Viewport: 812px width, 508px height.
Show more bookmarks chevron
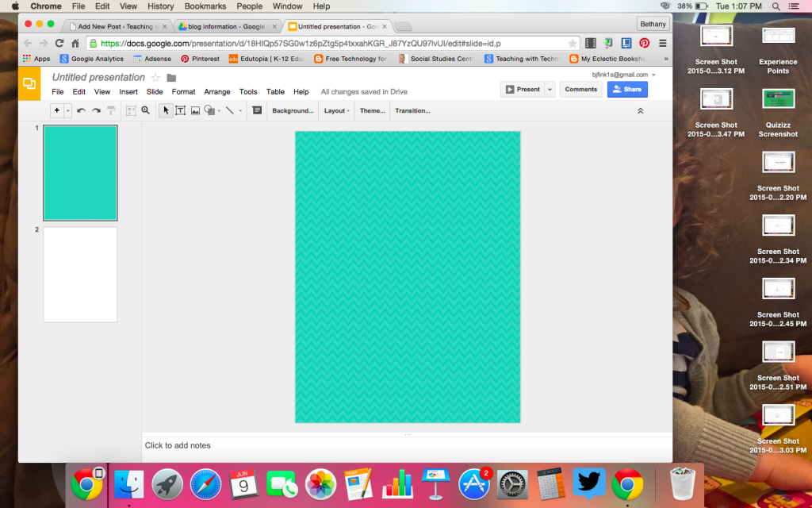(666, 59)
